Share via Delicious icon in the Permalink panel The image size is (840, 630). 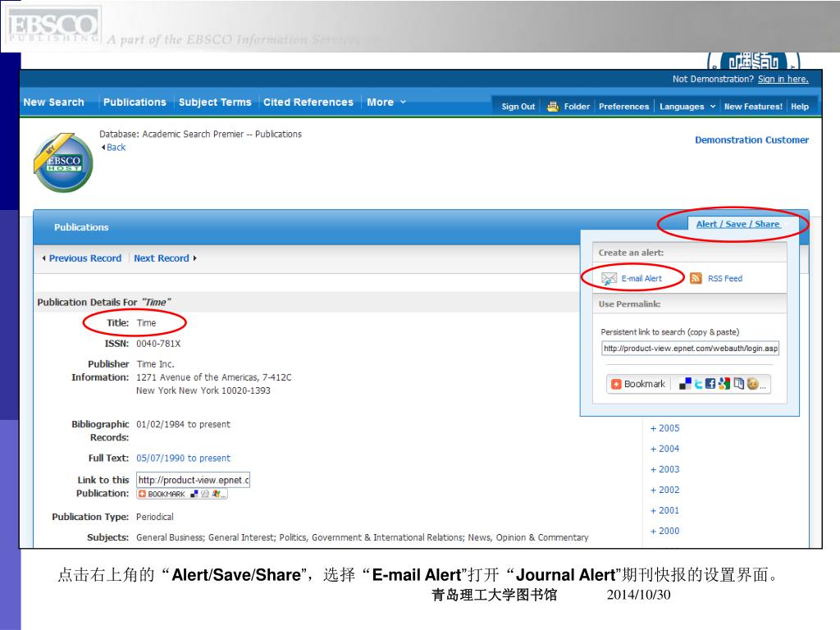685,384
